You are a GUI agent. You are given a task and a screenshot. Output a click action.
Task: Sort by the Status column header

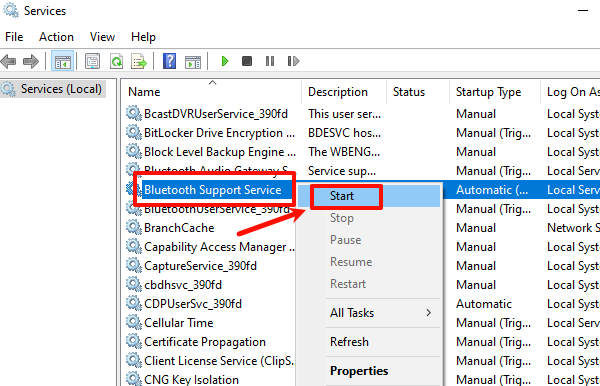409,92
